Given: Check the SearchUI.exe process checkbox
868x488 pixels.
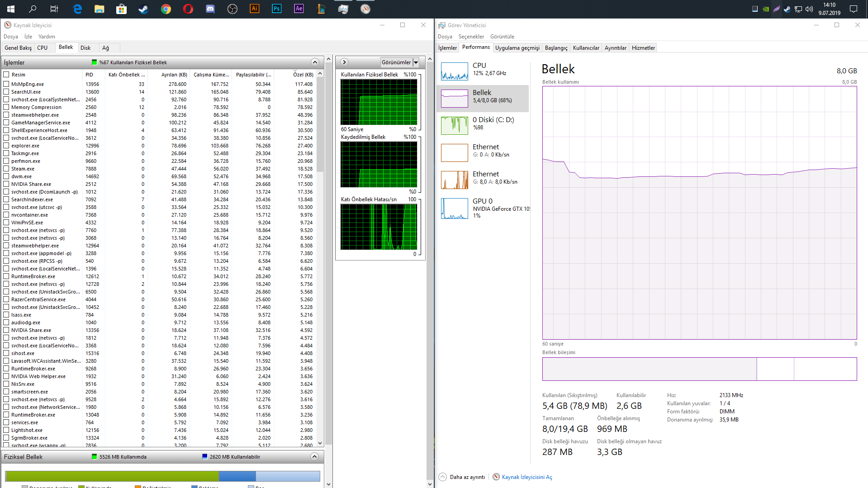Looking at the screenshot, I should coord(6,92).
